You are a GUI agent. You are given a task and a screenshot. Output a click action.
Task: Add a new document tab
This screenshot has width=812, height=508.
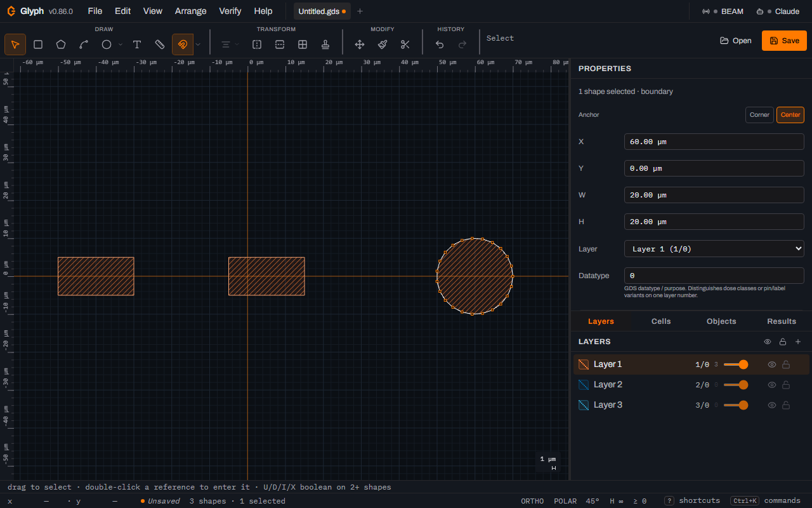(x=360, y=11)
